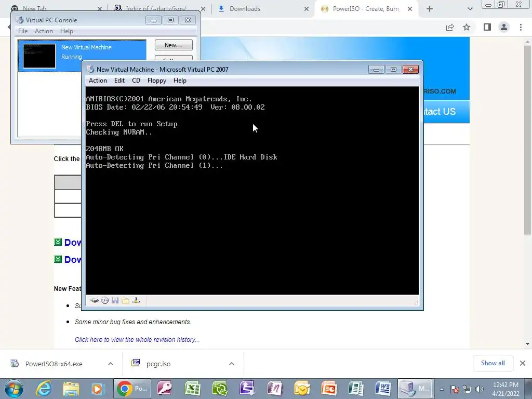Open Chrome profile avatar
The height and width of the screenshot is (399, 532).
(504, 27)
